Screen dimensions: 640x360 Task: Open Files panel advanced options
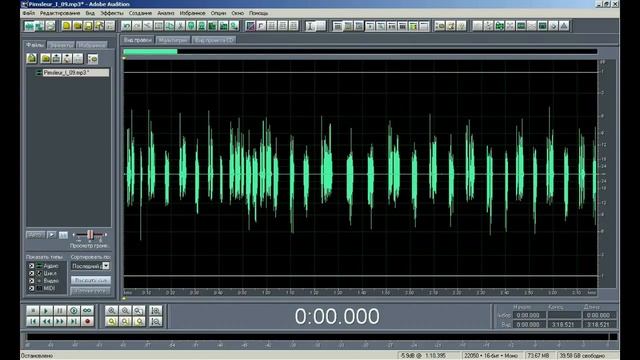tap(93, 59)
